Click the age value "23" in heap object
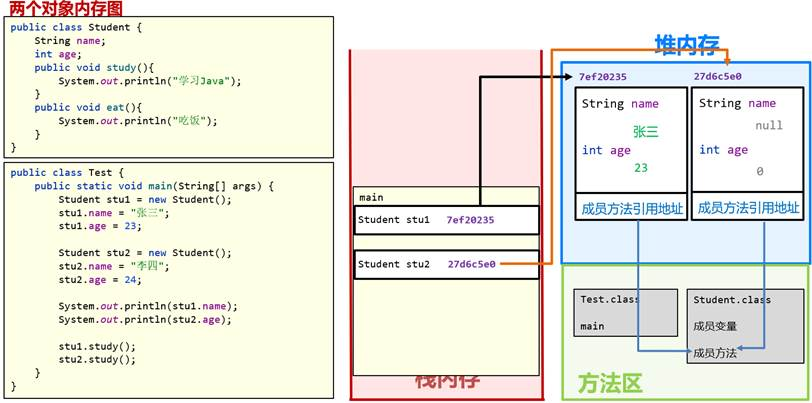This screenshot has height=403, width=812. 641,167
